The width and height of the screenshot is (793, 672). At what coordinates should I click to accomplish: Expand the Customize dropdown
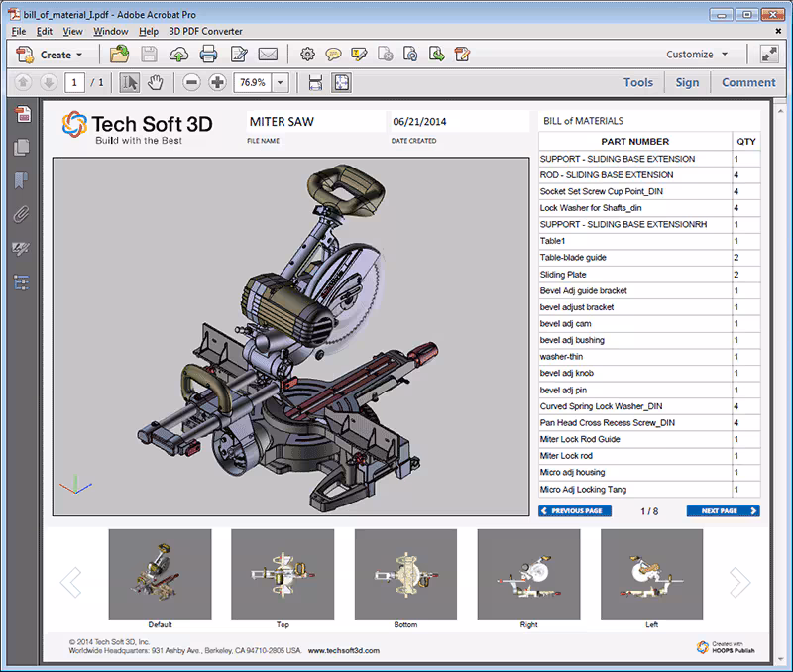point(698,55)
